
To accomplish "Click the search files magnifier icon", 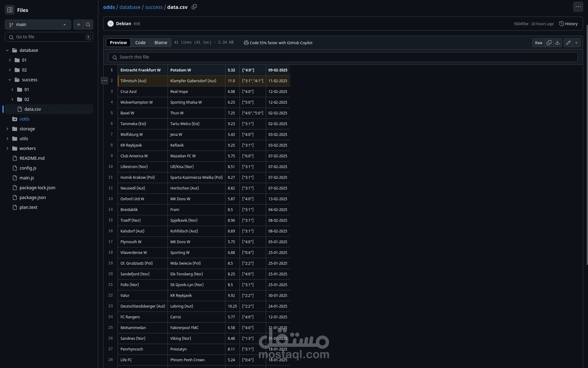I will [x=88, y=25].
